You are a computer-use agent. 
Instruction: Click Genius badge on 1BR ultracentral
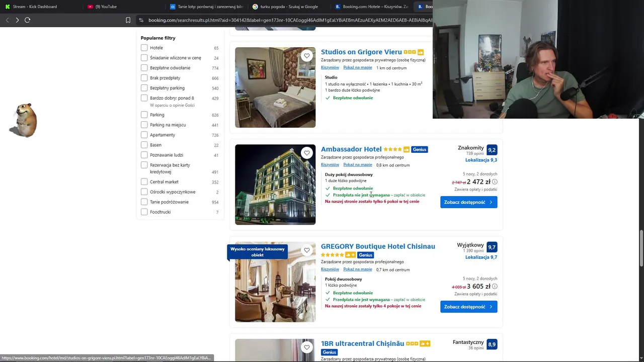pos(330,352)
